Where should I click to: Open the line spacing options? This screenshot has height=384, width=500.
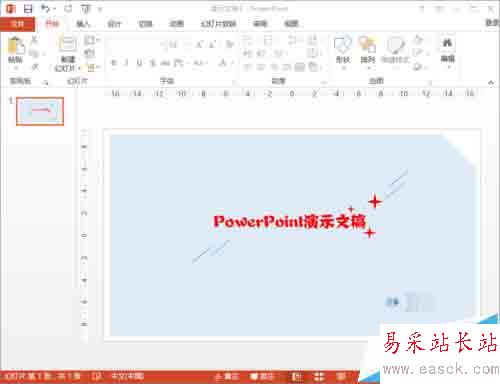294,41
